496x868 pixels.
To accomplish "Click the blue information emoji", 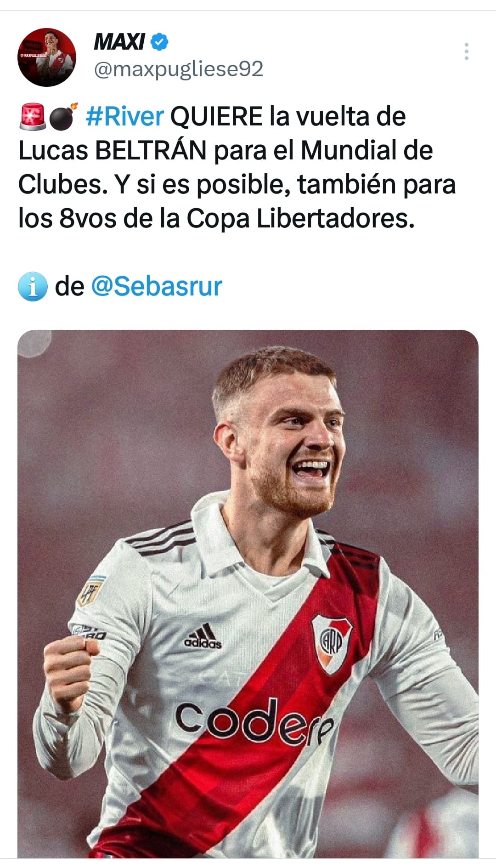I will click(33, 286).
